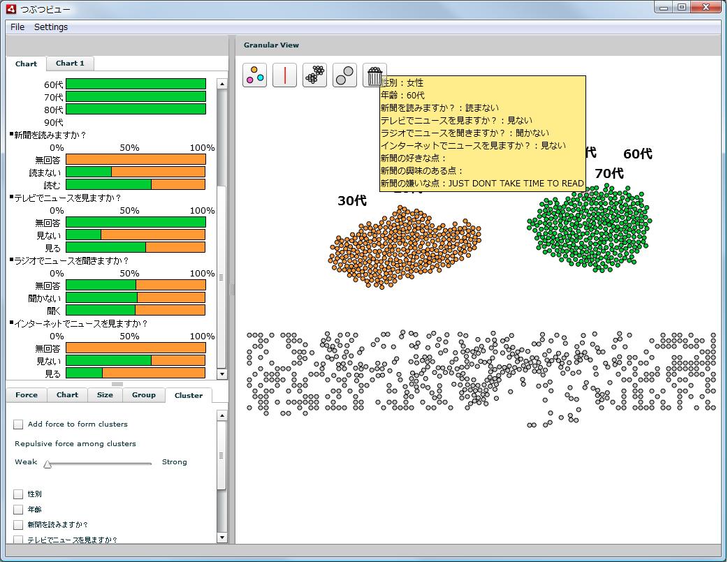Click the JUST DONT TAKE TIME TO READ tooltip line
Image resolution: width=728 pixels, height=562 pixels.
tap(482, 184)
